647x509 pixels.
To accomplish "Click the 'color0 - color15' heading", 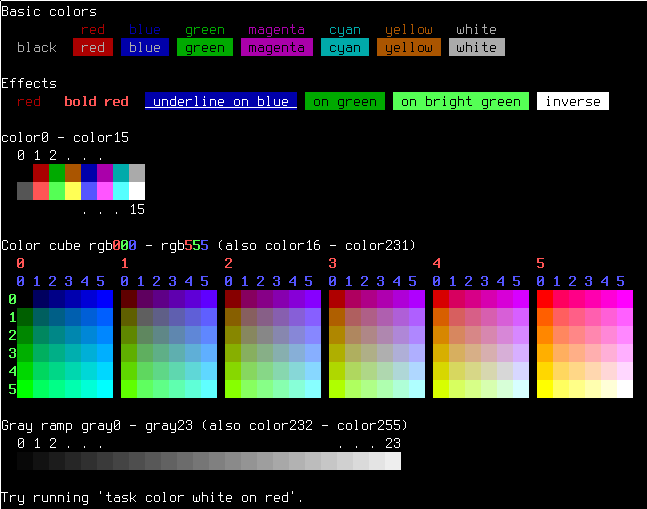I will point(65,137).
